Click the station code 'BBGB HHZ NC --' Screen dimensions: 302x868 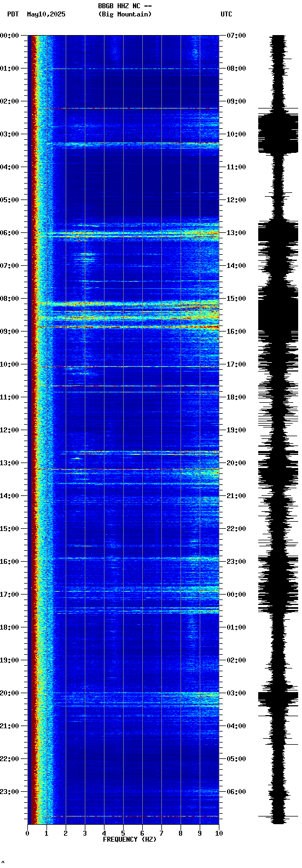pyautogui.click(x=125, y=6)
